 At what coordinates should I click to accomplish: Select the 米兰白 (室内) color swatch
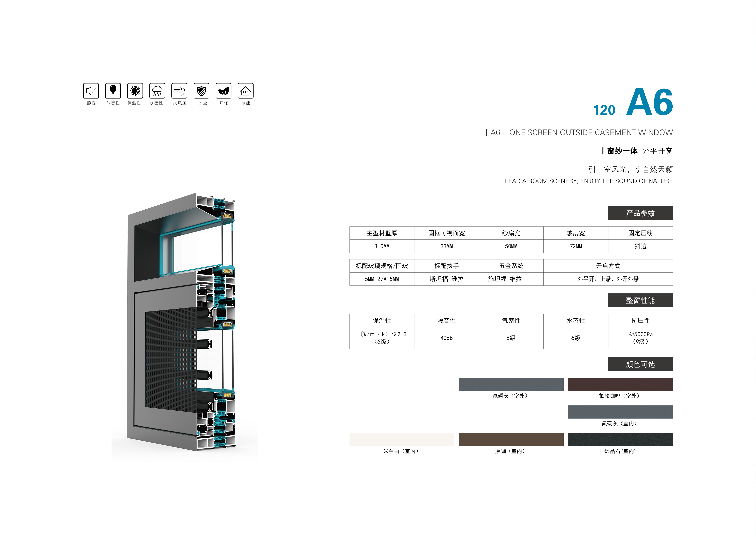[402, 439]
